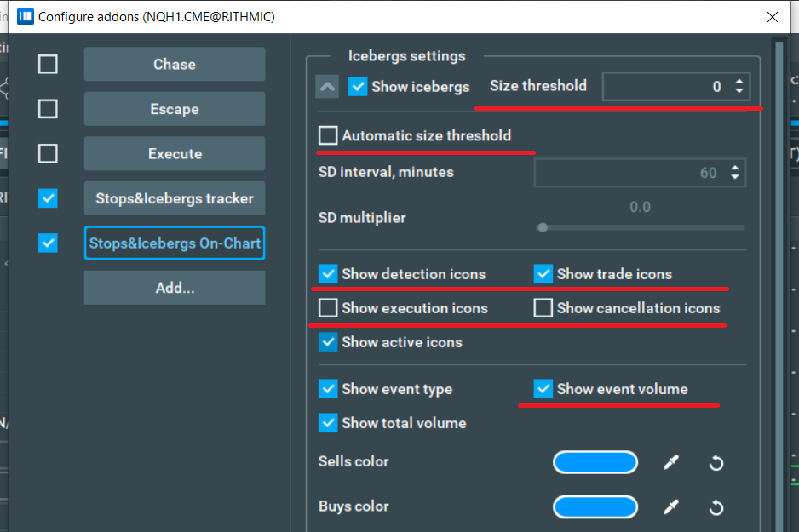Enable the Chase addon checkbox
This screenshot has width=799, height=532.
pos(49,64)
